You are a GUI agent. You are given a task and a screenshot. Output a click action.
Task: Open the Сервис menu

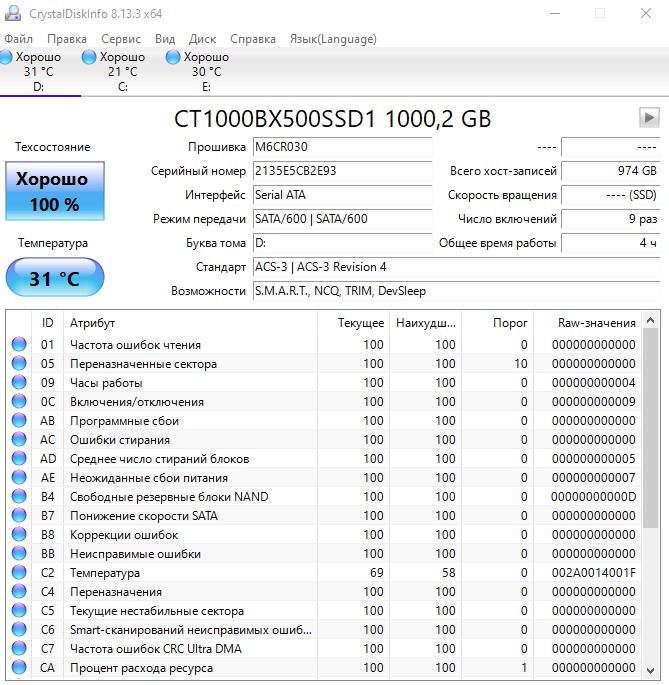point(121,39)
